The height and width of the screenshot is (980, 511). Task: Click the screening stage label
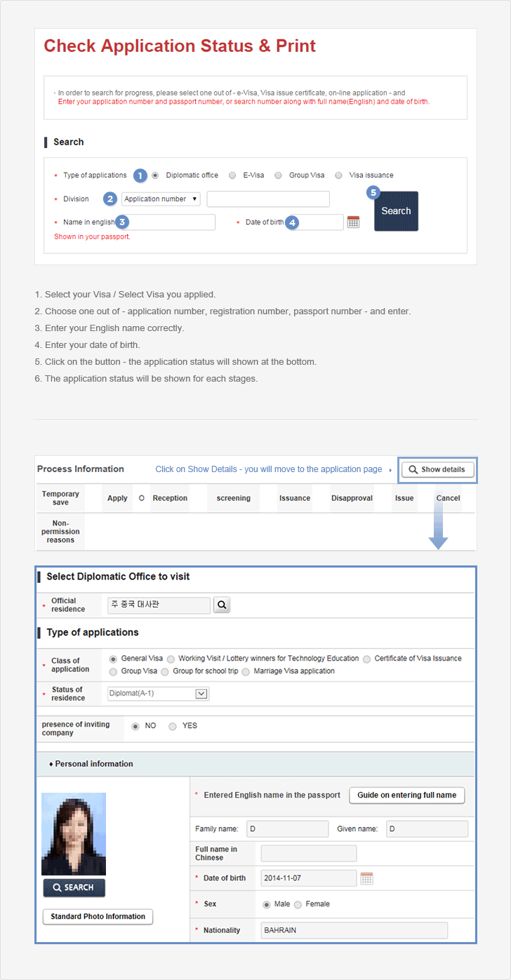234,498
